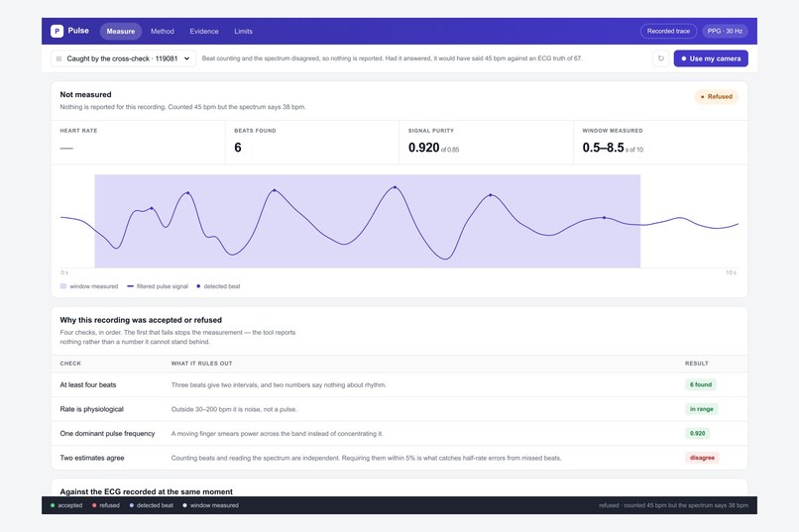Click 'Against the ECG recorded' section heading
The width and height of the screenshot is (799, 532).
point(147,491)
